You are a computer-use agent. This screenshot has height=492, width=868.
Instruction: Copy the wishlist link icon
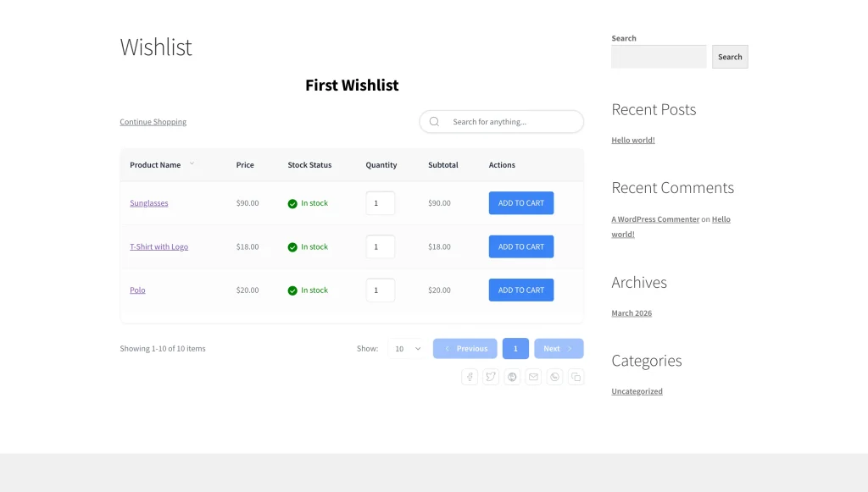tap(576, 377)
